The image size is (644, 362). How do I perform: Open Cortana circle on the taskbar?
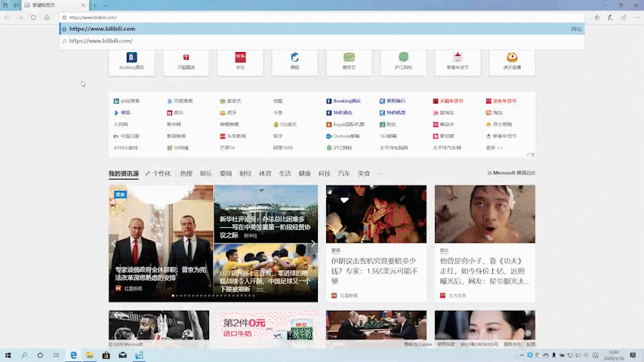tap(40, 355)
